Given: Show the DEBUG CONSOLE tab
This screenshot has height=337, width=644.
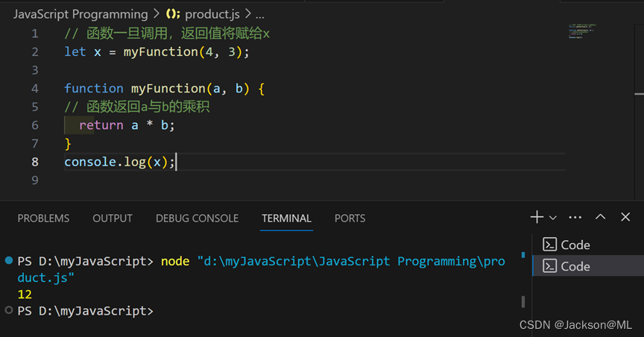Looking at the screenshot, I should tap(197, 218).
